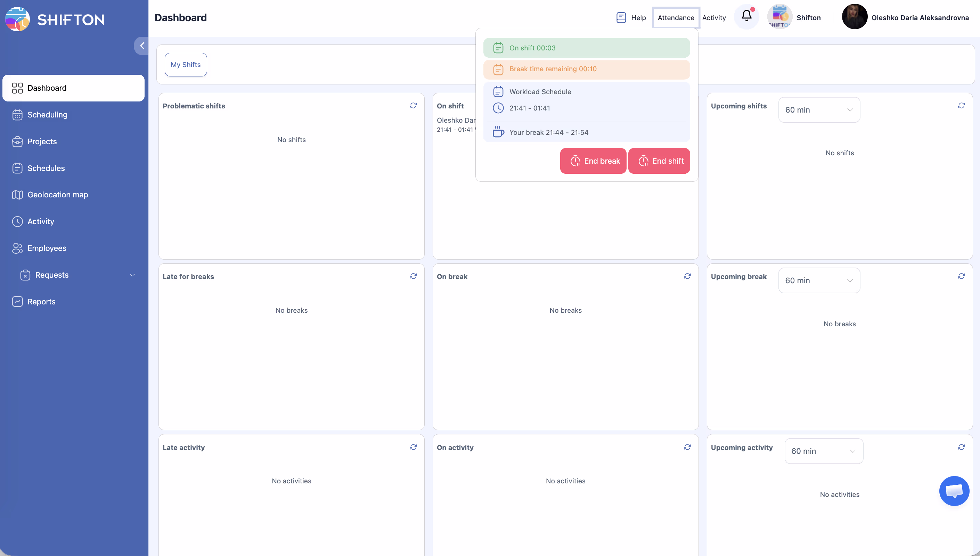Open Upcoming break 60 min dropdown
This screenshot has height=556, width=980.
(819, 280)
